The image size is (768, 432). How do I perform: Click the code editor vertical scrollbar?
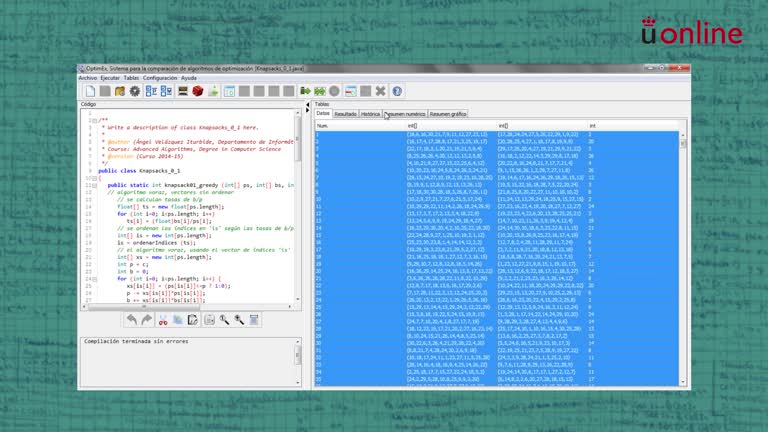[x=298, y=206]
